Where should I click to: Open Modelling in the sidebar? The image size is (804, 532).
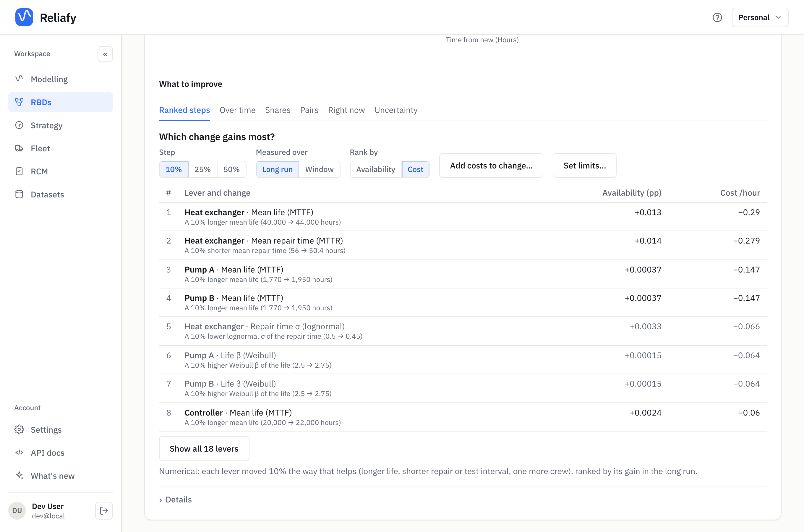tap(60, 79)
